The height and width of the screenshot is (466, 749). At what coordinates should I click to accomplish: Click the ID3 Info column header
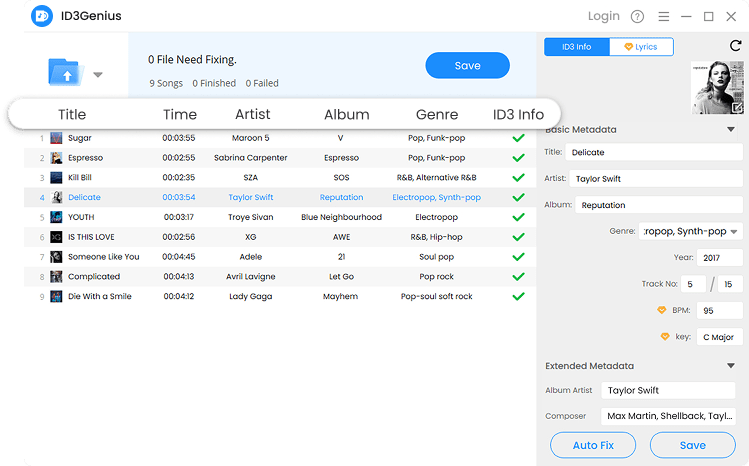pyautogui.click(x=518, y=115)
